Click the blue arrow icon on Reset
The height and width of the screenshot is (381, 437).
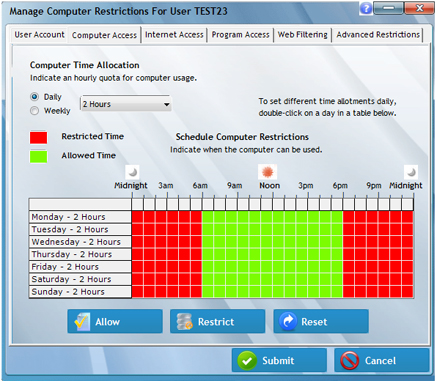pos(288,321)
